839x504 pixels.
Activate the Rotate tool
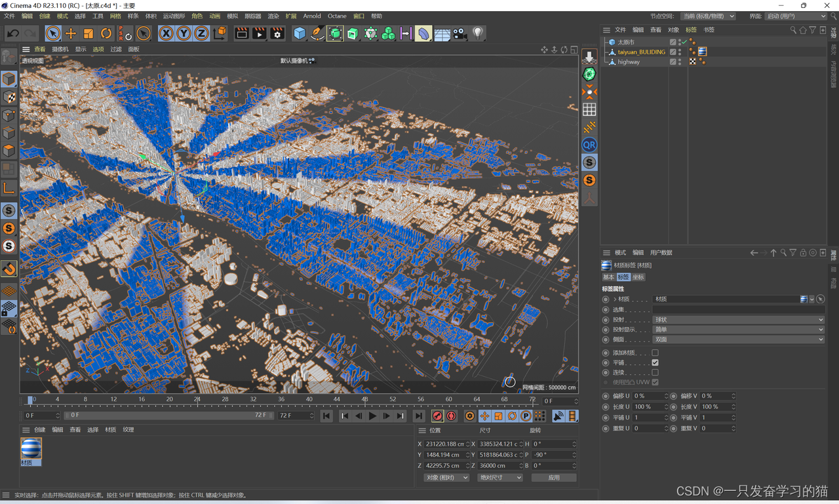coord(106,33)
